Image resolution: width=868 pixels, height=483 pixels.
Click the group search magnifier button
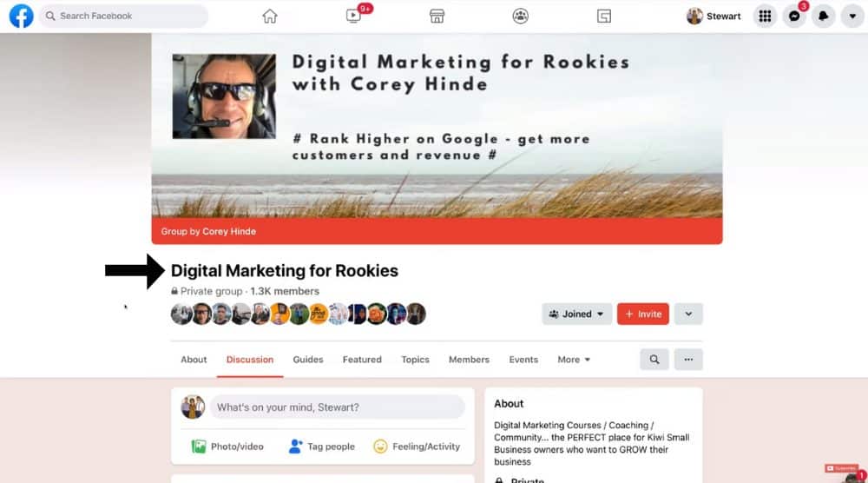click(654, 360)
